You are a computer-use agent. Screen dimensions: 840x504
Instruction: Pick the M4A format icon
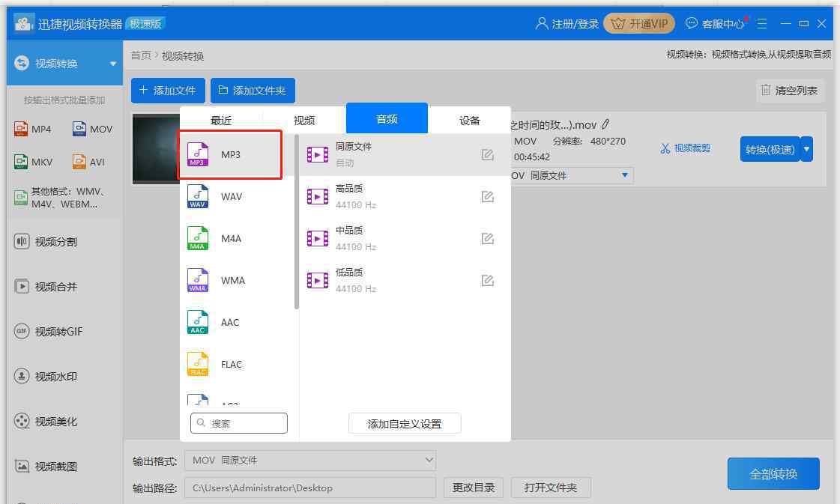click(197, 238)
